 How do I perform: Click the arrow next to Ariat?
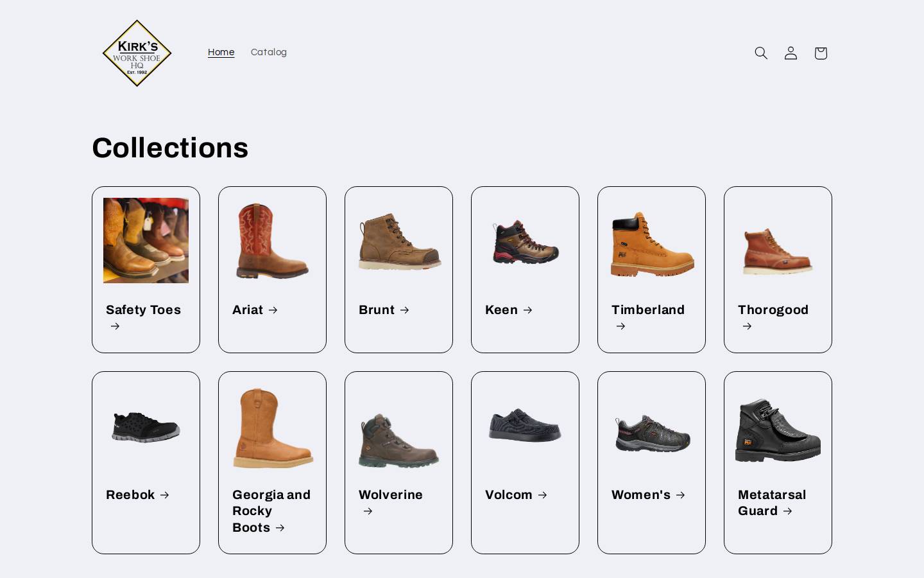pos(273,310)
